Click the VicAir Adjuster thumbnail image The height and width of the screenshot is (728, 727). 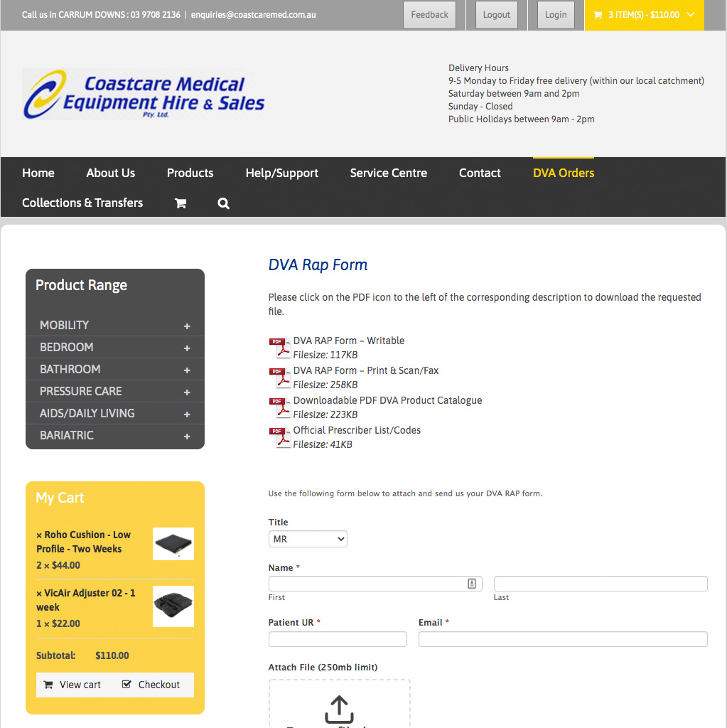(x=173, y=606)
